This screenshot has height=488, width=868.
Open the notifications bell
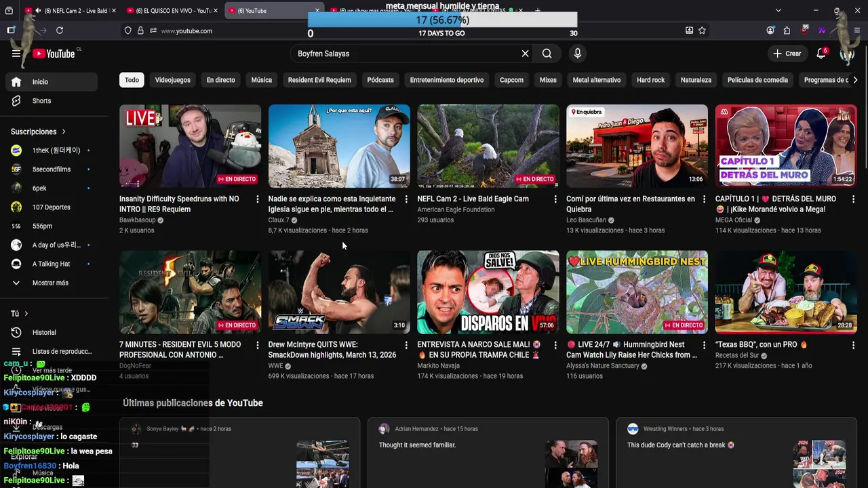click(x=821, y=54)
